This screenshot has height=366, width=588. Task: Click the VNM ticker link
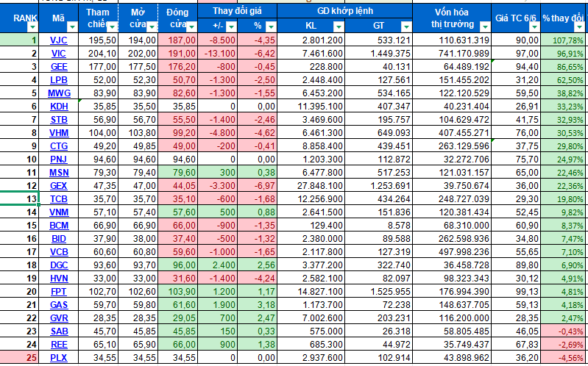[x=59, y=212]
